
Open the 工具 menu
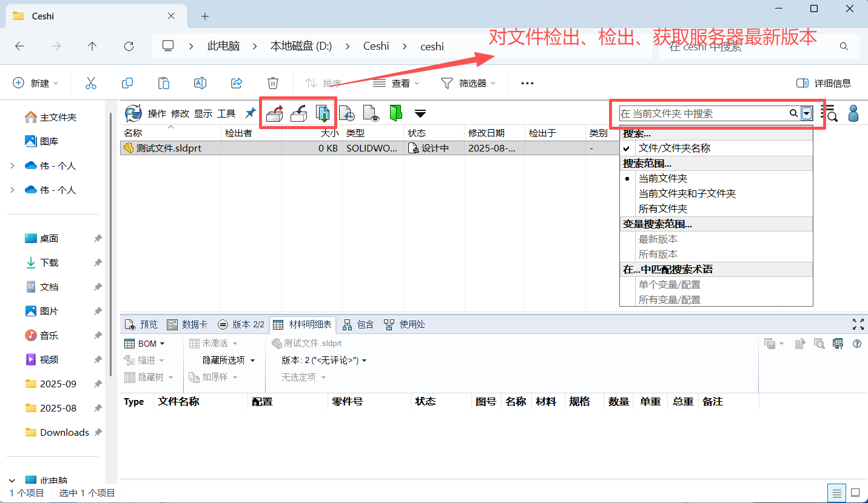226,113
